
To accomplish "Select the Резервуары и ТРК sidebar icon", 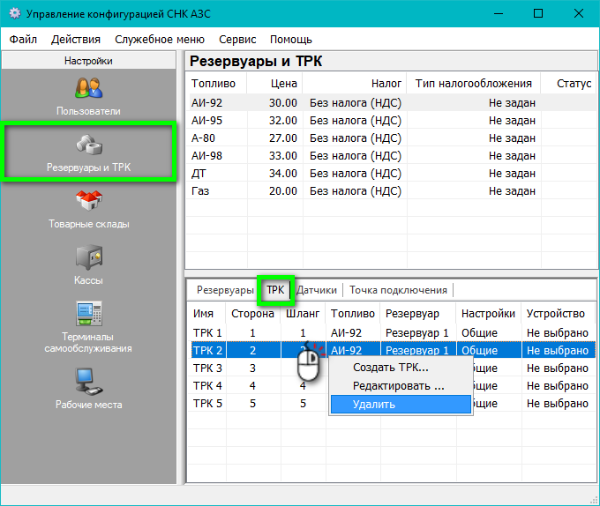I will (89, 145).
